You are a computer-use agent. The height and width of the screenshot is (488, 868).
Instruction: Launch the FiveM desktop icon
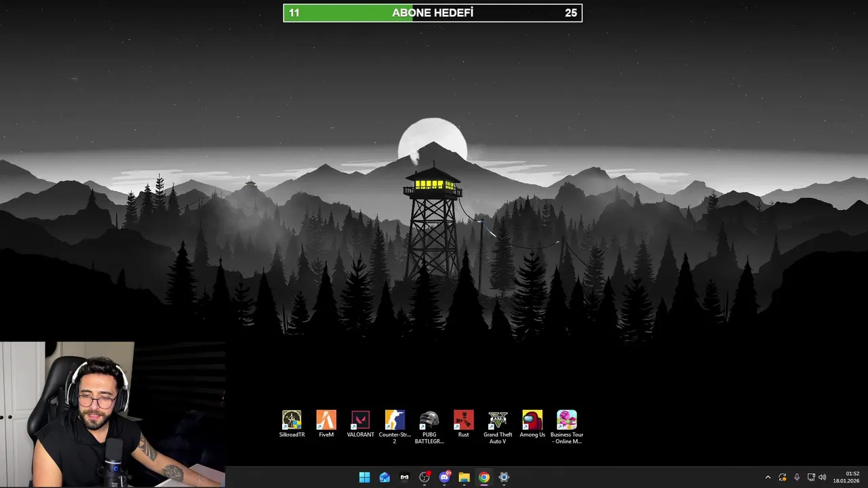click(x=326, y=424)
